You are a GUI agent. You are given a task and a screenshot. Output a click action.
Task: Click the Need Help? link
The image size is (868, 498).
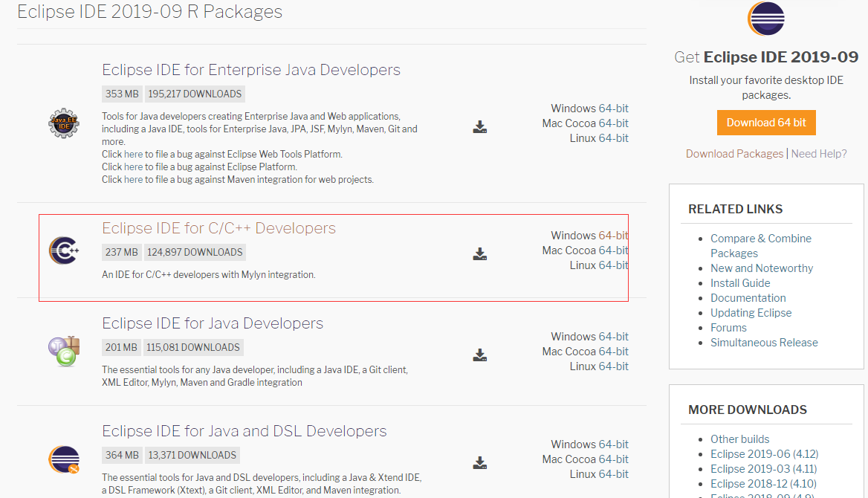[819, 153]
